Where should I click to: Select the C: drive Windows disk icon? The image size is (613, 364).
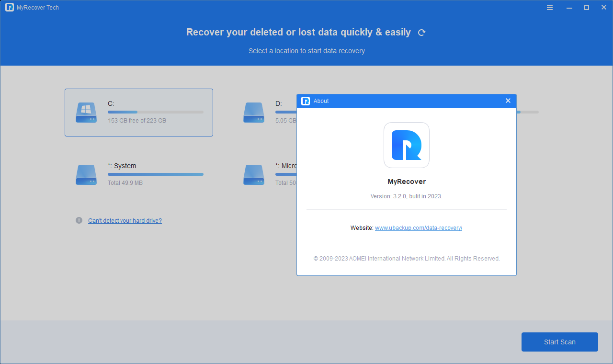pos(86,113)
